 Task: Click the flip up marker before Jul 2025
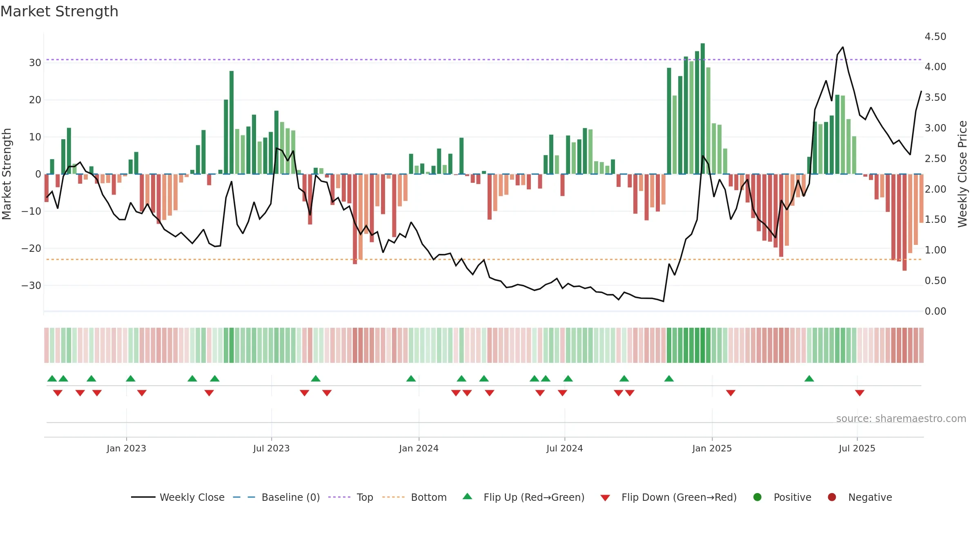pos(809,378)
